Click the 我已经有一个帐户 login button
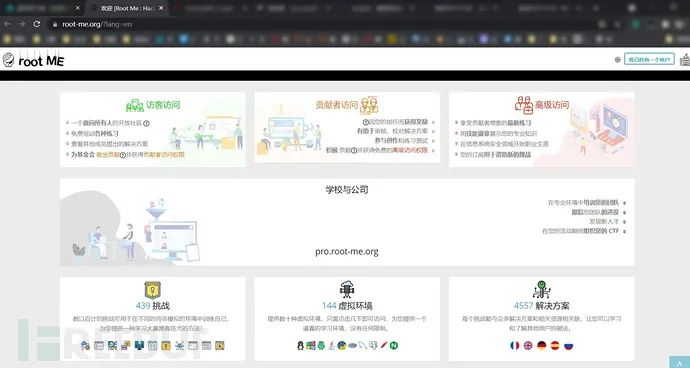 pos(649,59)
